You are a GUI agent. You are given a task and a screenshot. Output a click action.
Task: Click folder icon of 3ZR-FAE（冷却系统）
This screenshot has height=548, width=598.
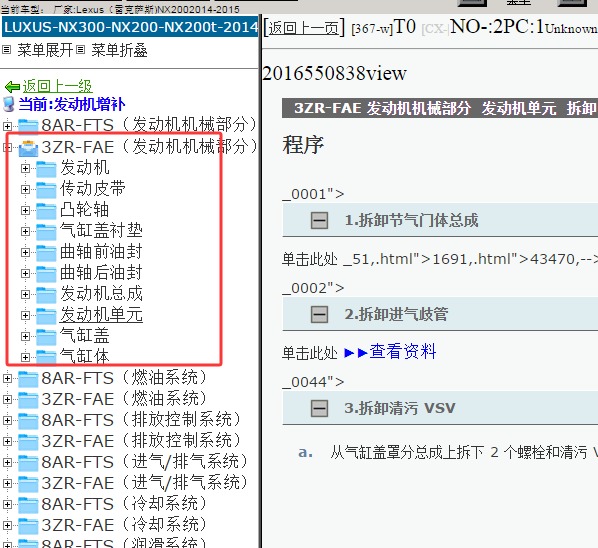tap(28, 526)
